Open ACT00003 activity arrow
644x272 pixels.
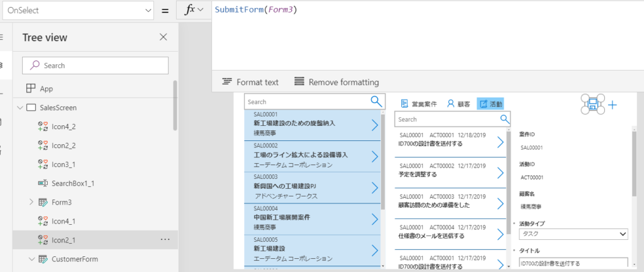[x=500, y=203]
